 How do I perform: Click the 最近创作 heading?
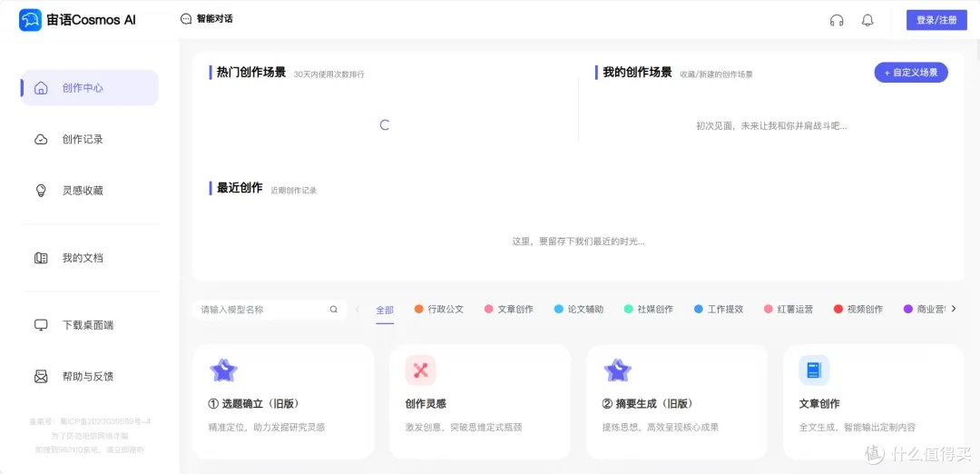point(240,188)
